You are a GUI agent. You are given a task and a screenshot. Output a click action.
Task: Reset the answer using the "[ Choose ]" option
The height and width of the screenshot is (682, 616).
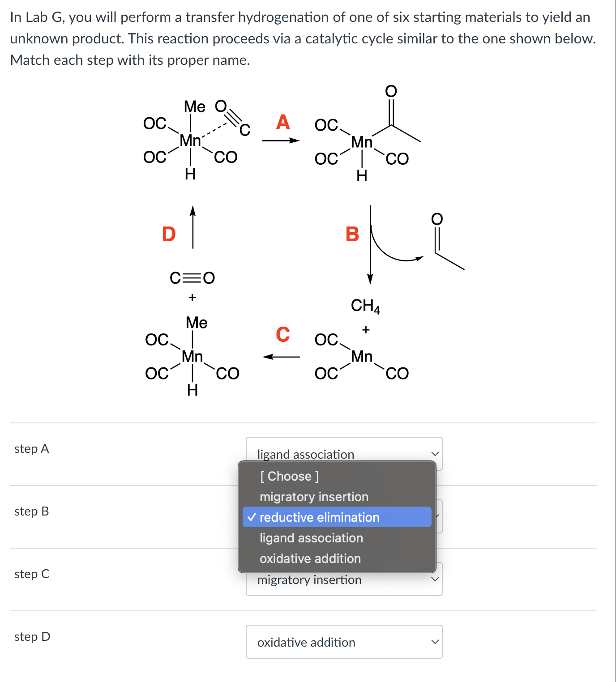tap(289, 476)
